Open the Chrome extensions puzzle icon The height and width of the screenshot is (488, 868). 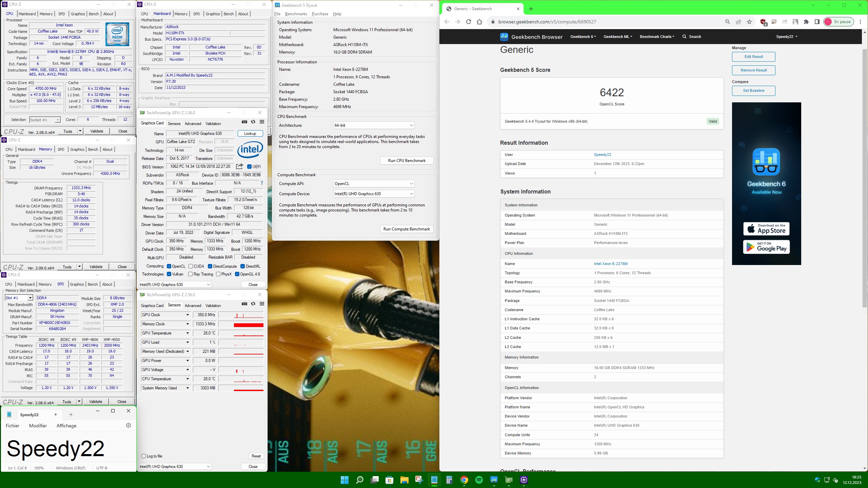coord(806,22)
